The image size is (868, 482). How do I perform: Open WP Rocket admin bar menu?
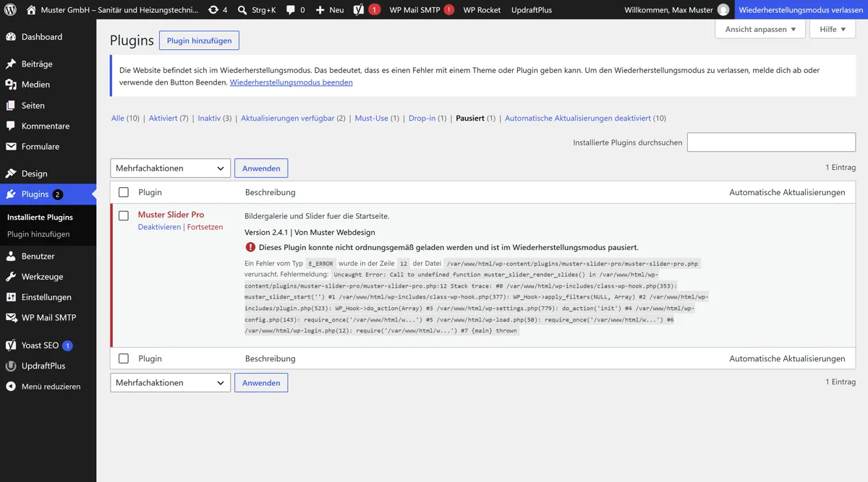pyautogui.click(x=482, y=10)
